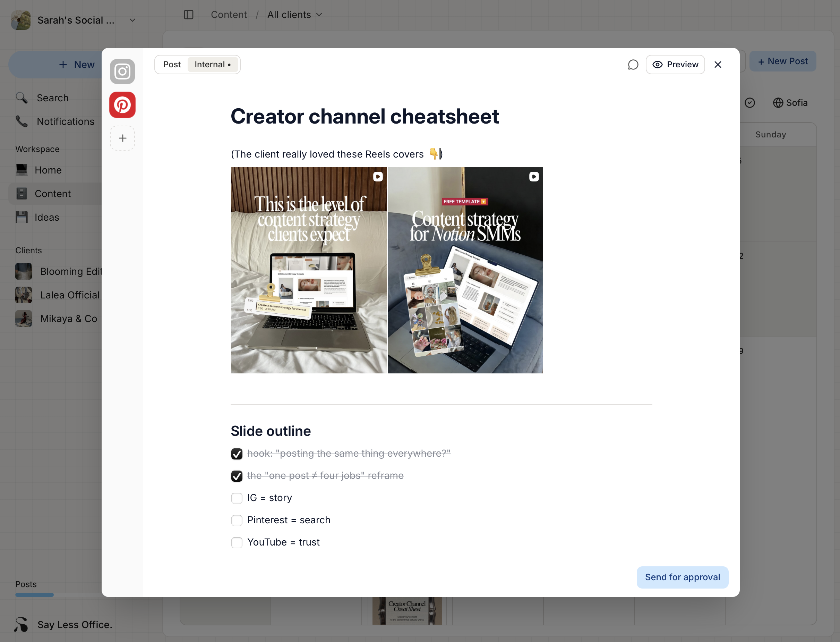Switch to the Post tab

tap(172, 65)
